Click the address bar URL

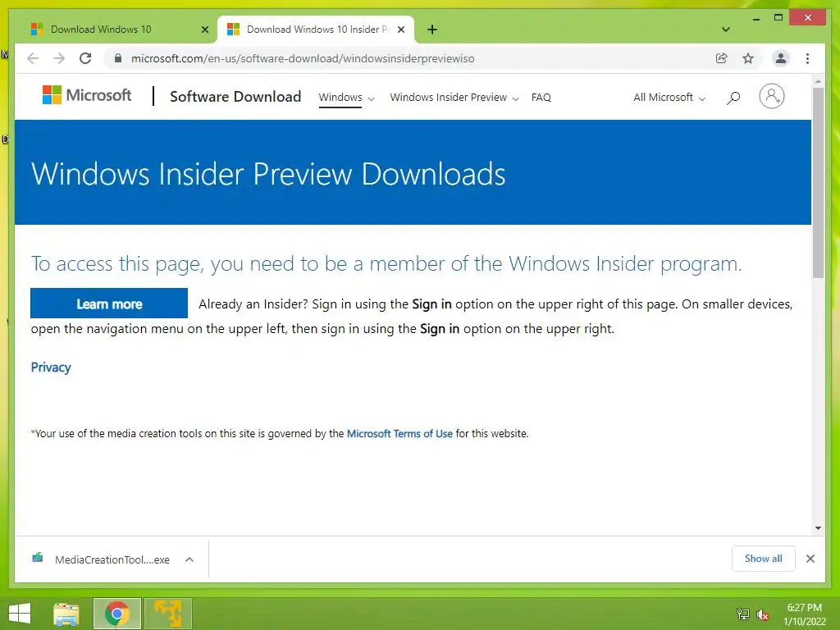303,58
